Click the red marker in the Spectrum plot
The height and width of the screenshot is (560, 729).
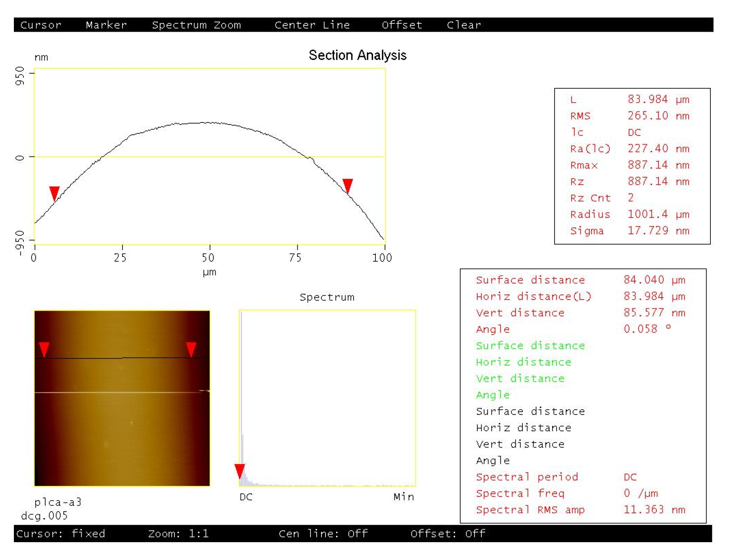click(x=239, y=471)
